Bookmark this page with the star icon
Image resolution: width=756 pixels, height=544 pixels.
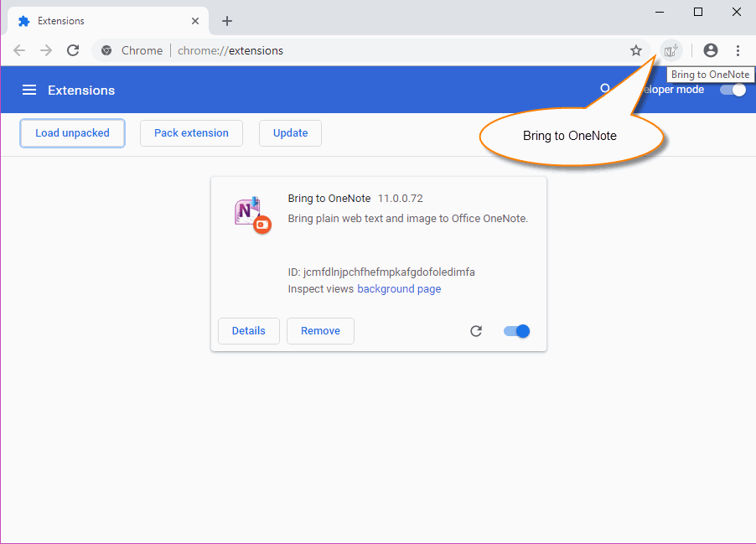click(x=636, y=50)
